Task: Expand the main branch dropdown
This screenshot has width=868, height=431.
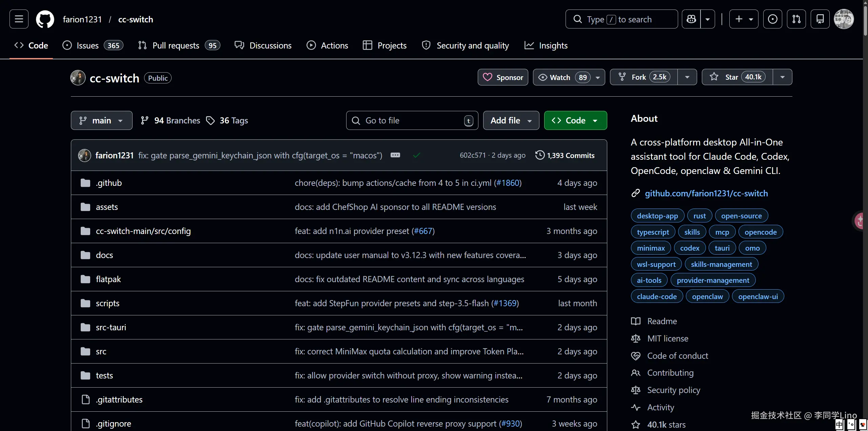Action: click(101, 120)
